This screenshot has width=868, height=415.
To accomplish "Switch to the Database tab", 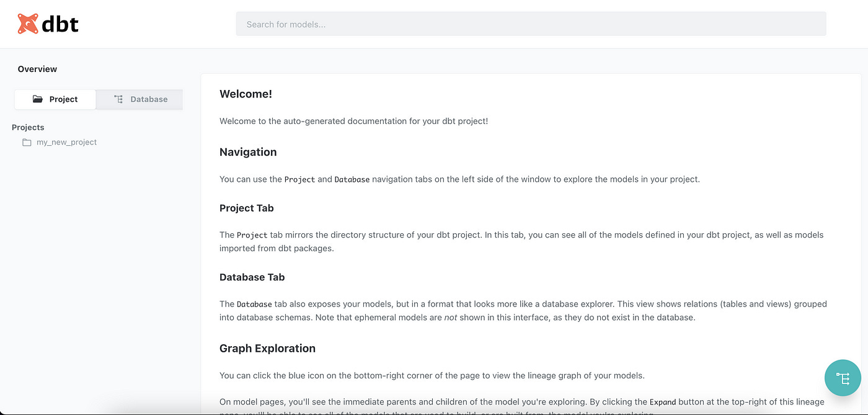I will pos(140,99).
